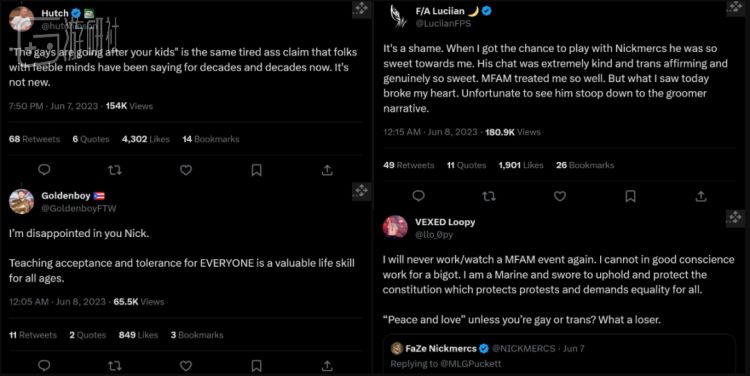This screenshot has width=750, height=376.
Task: Share Hutch's tweet
Action: pos(327,170)
